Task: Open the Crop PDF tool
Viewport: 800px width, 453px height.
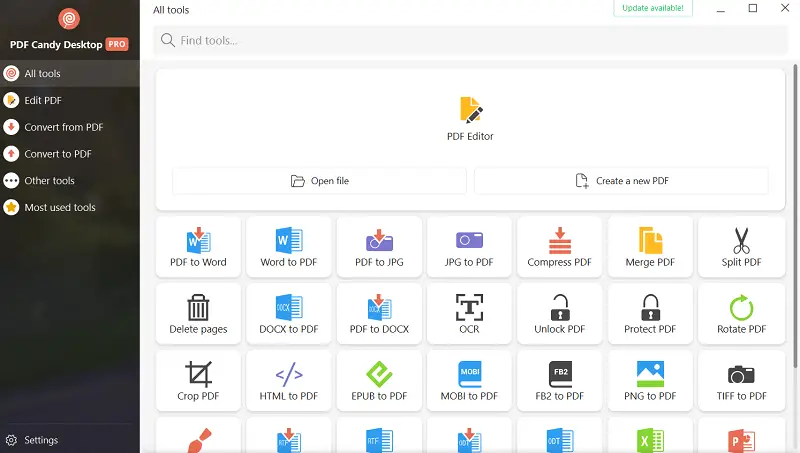Action: click(198, 381)
